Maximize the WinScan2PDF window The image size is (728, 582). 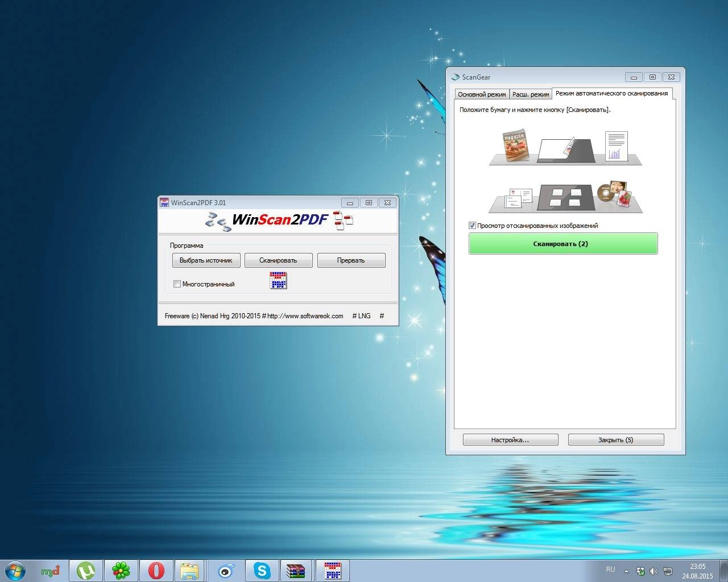[369, 202]
